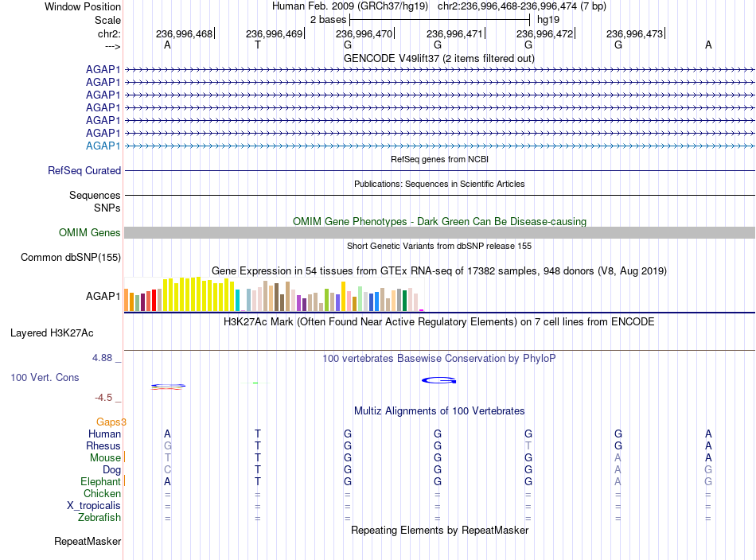Click the blue G PhyloP logo
The width and height of the screenshot is (756, 560).
tap(438, 381)
